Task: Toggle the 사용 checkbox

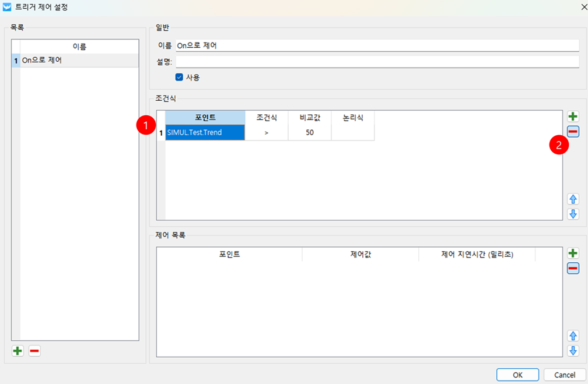Action: click(x=180, y=77)
